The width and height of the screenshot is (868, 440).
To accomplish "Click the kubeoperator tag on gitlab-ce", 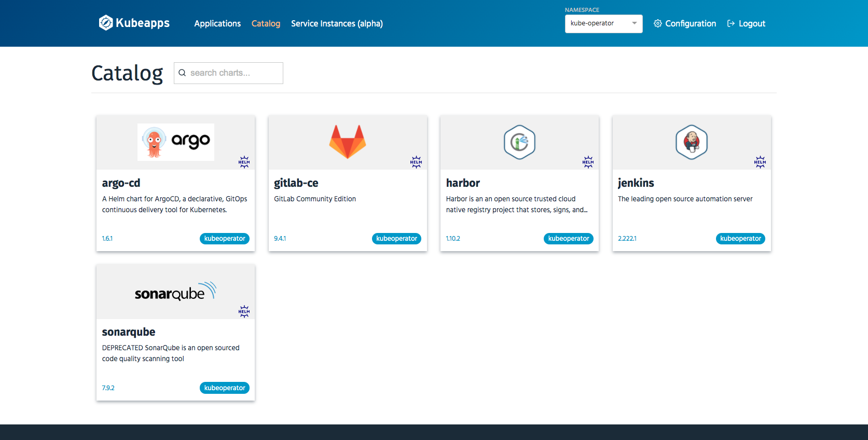I will coord(396,239).
